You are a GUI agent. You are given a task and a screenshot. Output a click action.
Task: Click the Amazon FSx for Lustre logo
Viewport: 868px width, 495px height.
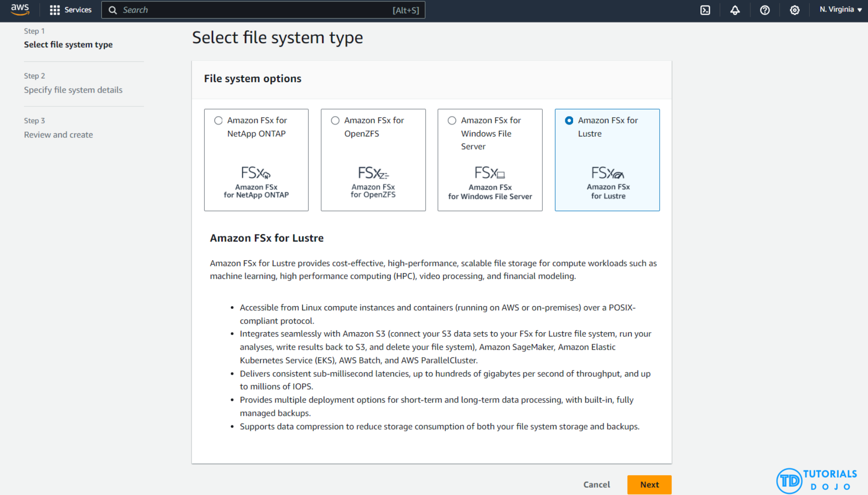coord(607,173)
